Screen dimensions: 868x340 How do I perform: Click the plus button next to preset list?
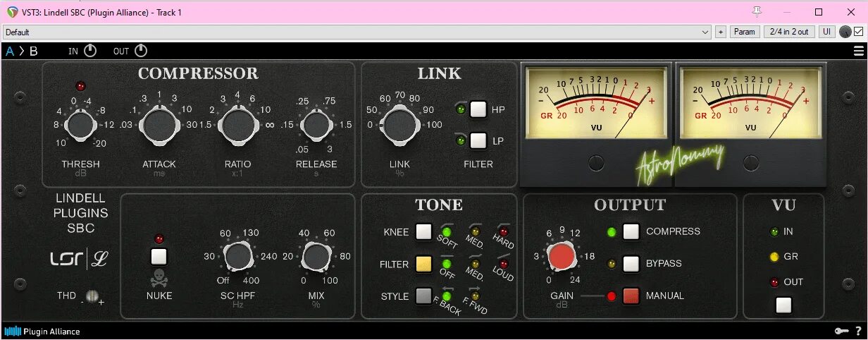(x=721, y=32)
